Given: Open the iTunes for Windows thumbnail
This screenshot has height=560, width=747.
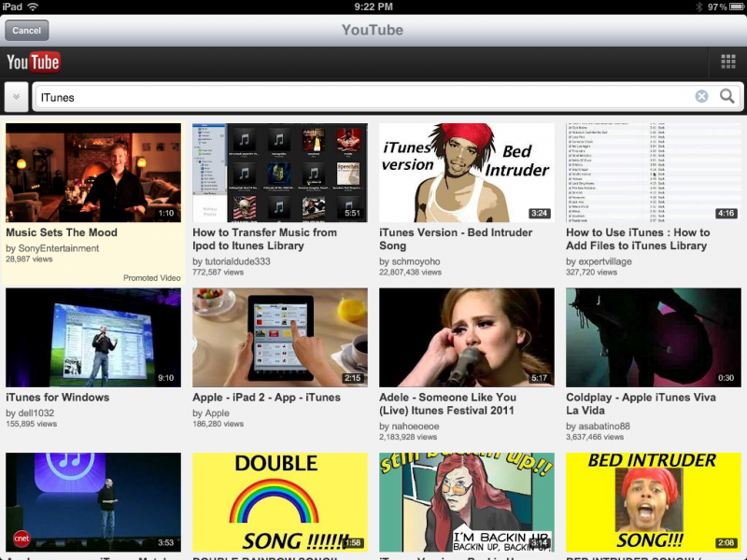Looking at the screenshot, I should click(93, 338).
